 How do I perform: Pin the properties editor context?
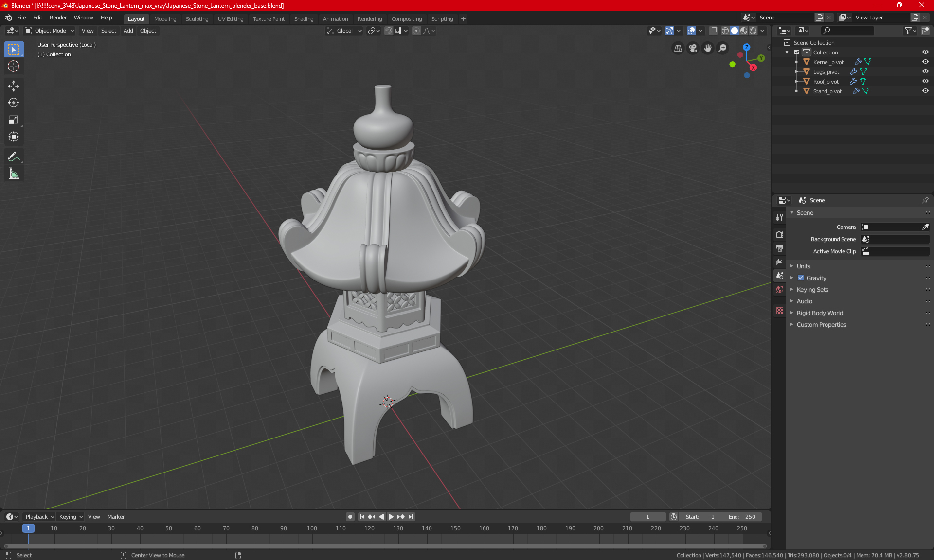(x=925, y=200)
